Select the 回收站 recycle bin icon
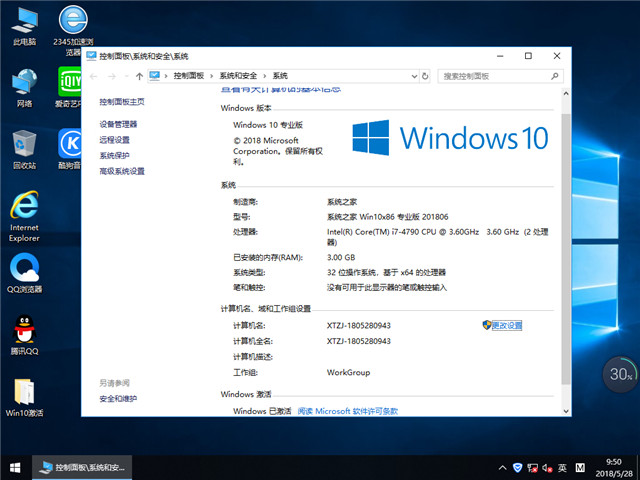 pyautogui.click(x=24, y=149)
